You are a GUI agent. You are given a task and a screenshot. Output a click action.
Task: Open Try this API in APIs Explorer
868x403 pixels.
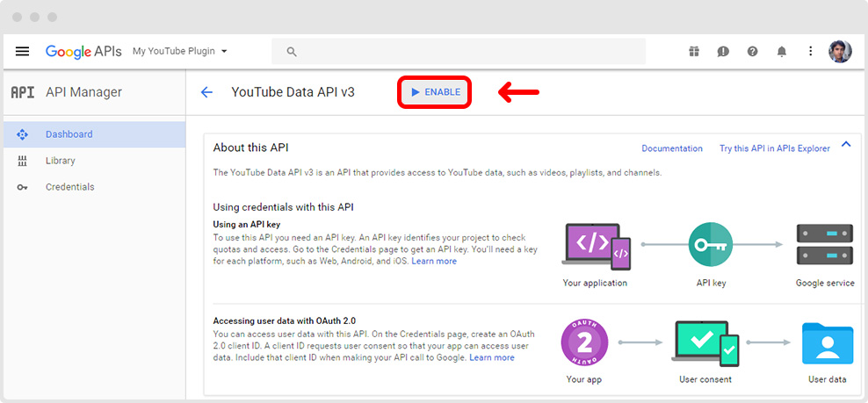[775, 148]
